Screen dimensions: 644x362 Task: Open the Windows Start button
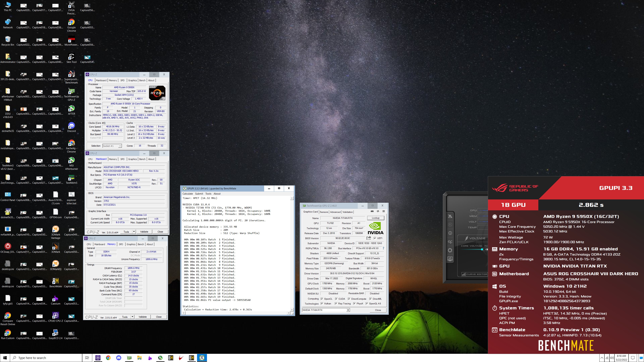[5, 358]
